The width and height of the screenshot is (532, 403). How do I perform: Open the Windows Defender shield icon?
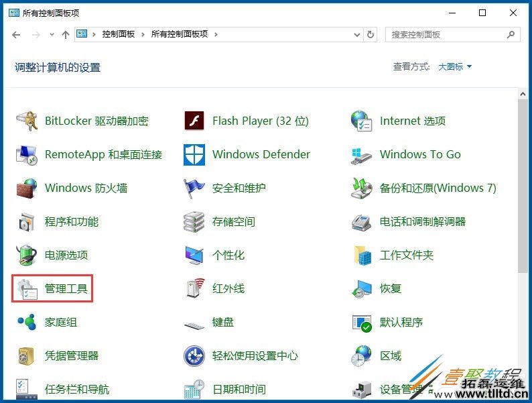coord(194,154)
